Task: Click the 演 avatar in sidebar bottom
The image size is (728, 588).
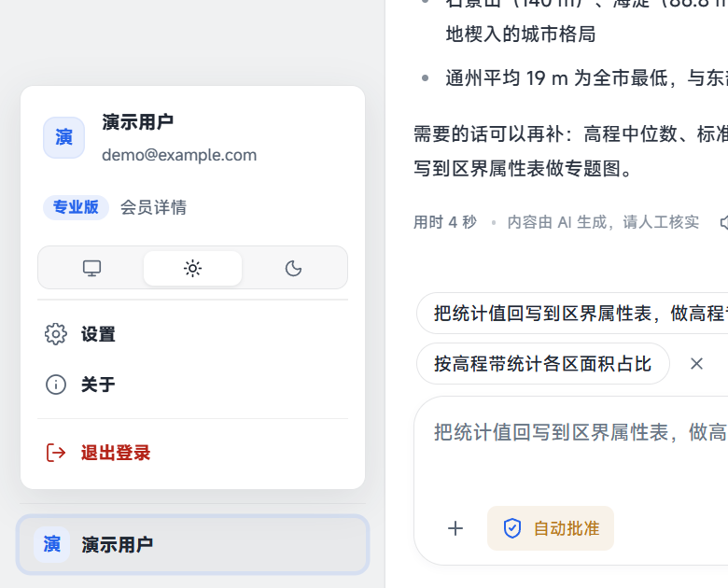Action: point(51,544)
